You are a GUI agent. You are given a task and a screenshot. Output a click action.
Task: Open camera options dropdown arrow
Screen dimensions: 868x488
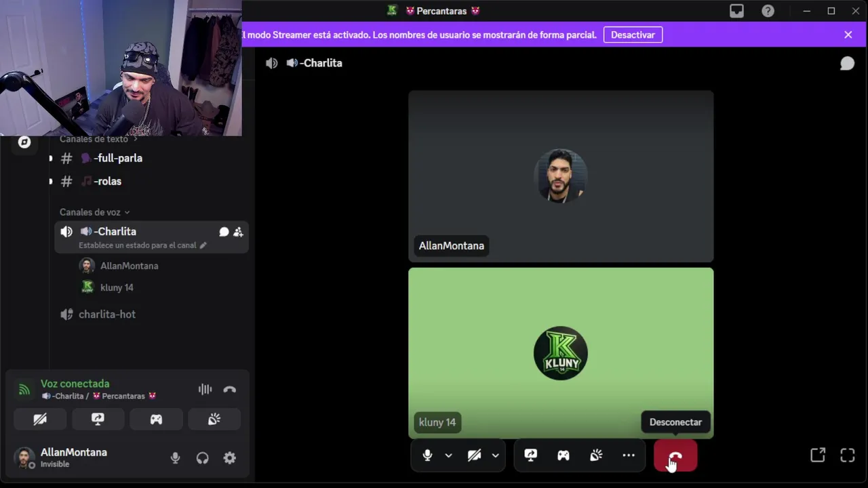[495, 455]
